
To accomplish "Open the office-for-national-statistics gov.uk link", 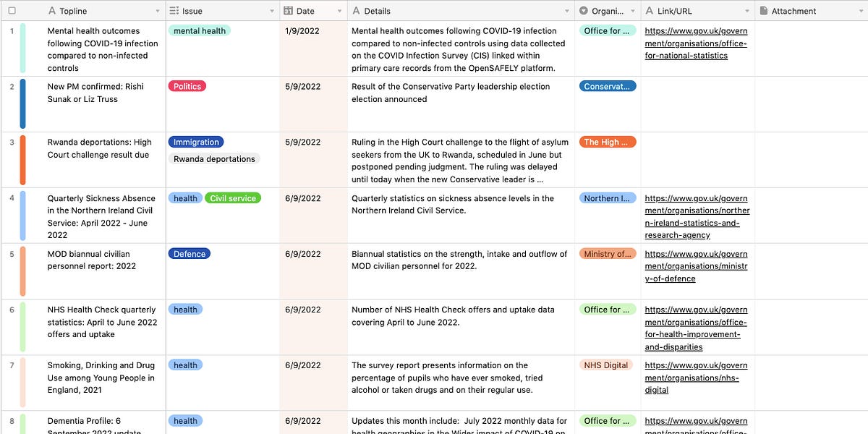I will (x=696, y=43).
